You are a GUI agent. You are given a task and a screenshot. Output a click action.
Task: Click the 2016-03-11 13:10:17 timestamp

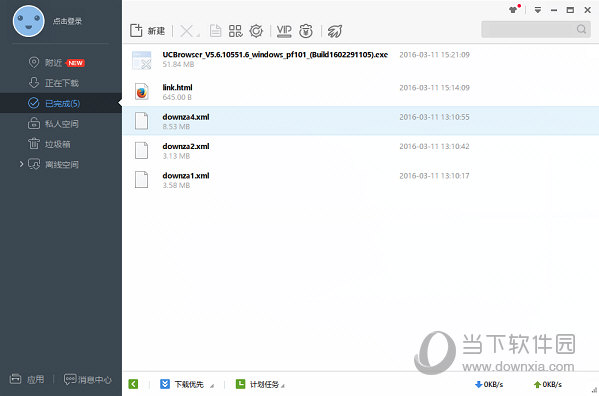434,176
